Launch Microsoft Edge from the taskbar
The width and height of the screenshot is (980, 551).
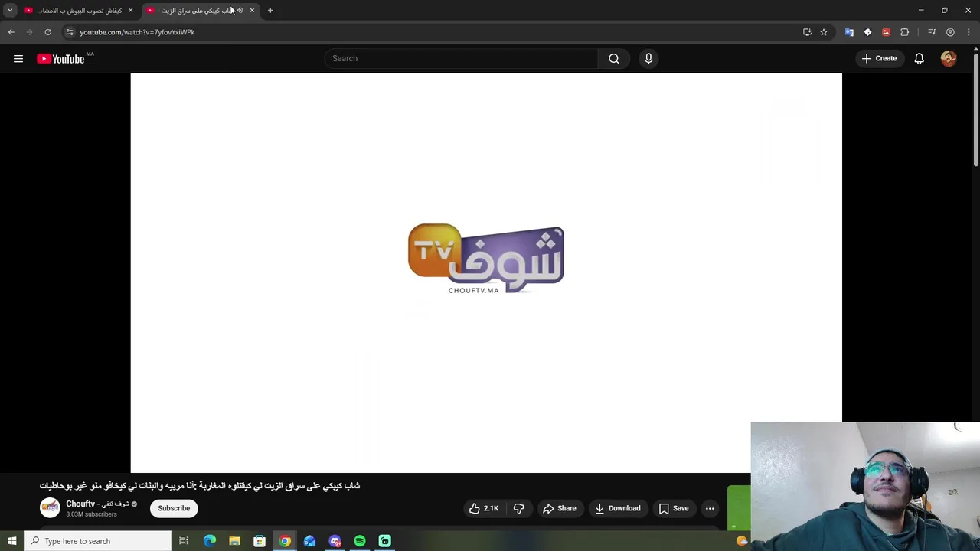pyautogui.click(x=209, y=541)
